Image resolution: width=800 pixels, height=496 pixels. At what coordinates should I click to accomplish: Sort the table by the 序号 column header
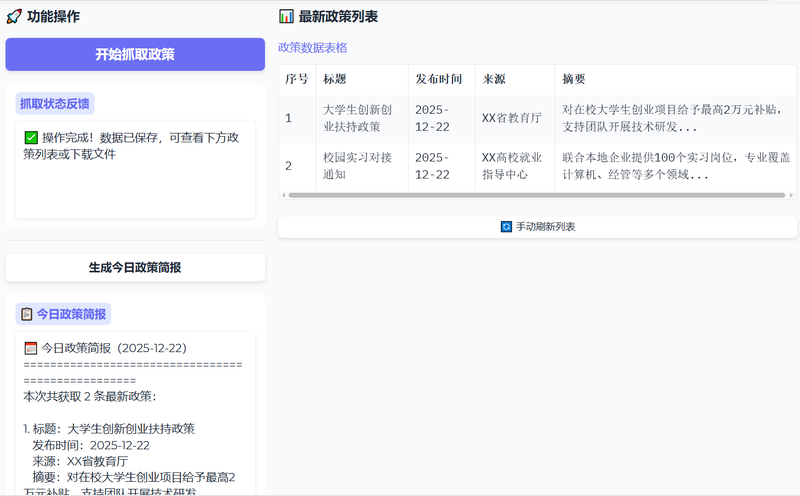(x=297, y=79)
